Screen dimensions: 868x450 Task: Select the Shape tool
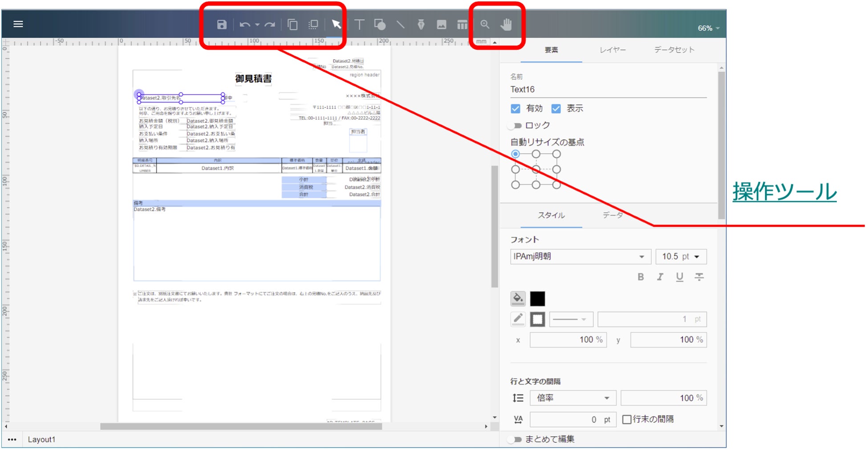click(380, 25)
